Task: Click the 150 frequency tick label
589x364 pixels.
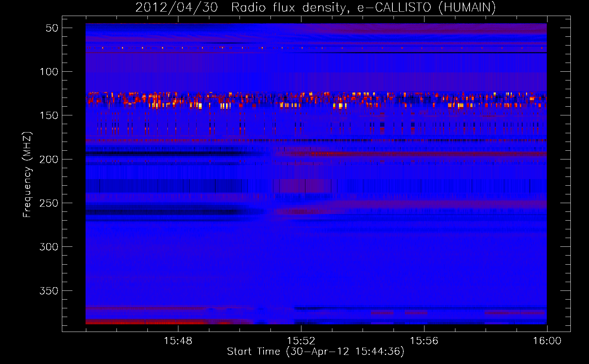Action: coord(49,115)
